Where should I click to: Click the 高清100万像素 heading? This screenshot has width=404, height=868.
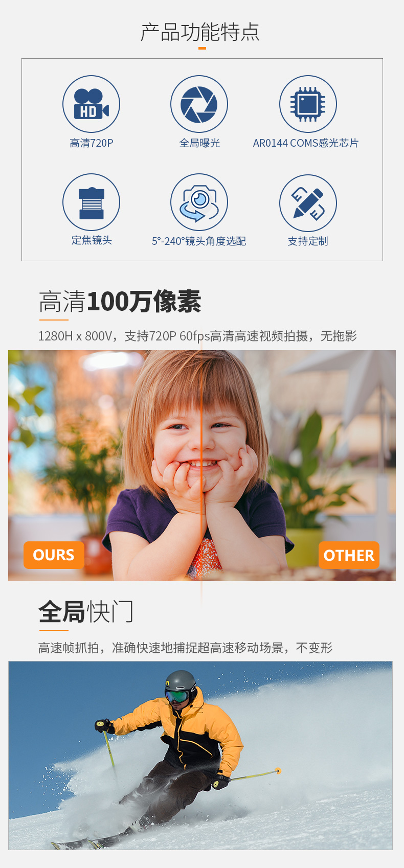tap(120, 302)
